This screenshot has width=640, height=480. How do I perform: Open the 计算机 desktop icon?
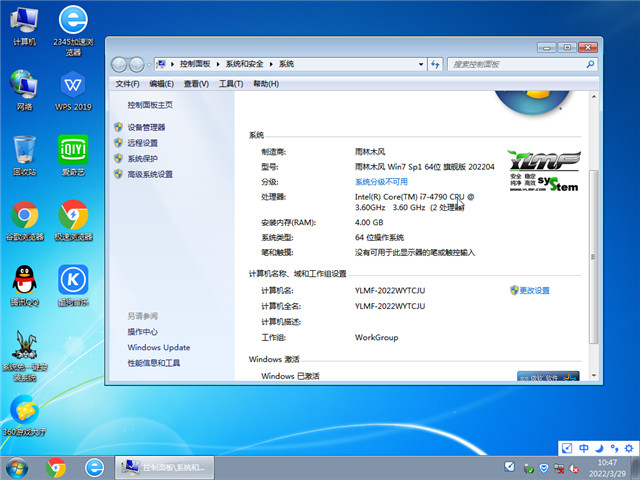pyautogui.click(x=24, y=26)
